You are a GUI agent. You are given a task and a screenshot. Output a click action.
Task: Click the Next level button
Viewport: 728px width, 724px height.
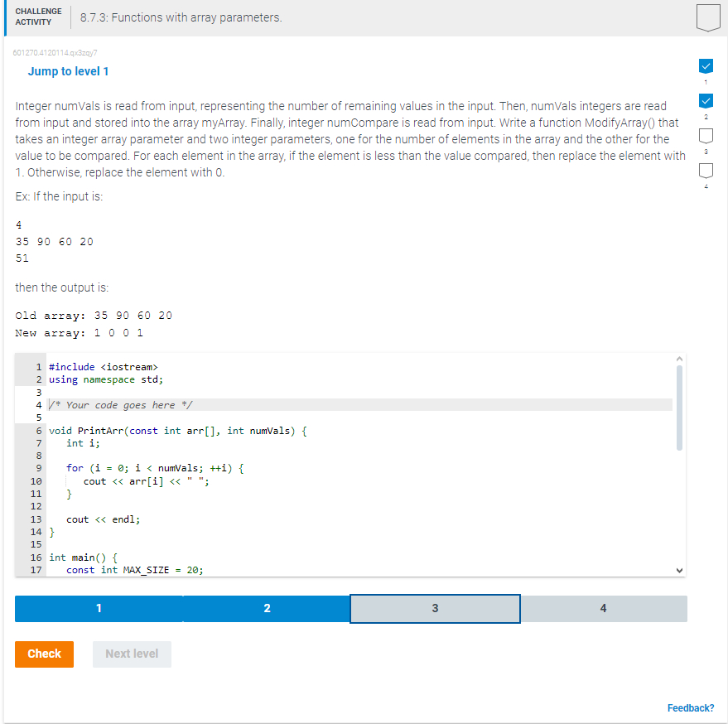coord(132,654)
